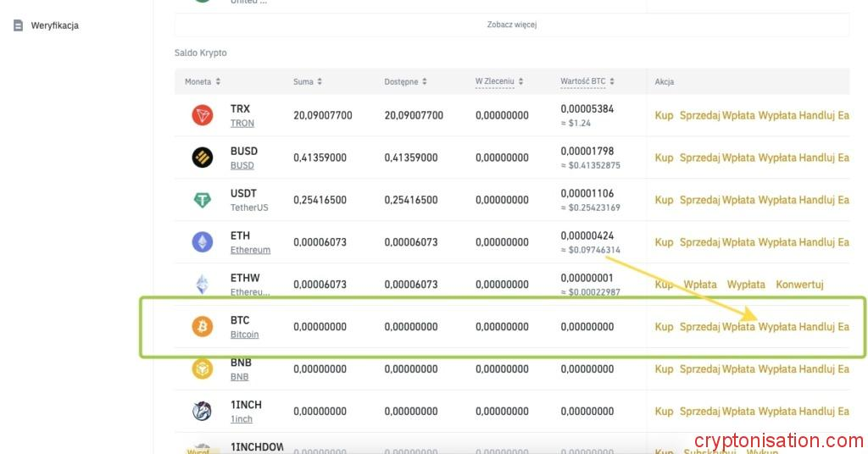Viewport: 868px width, 454px height.
Task: Open Weryfikacja in the left sidebar
Action: (x=54, y=25)
